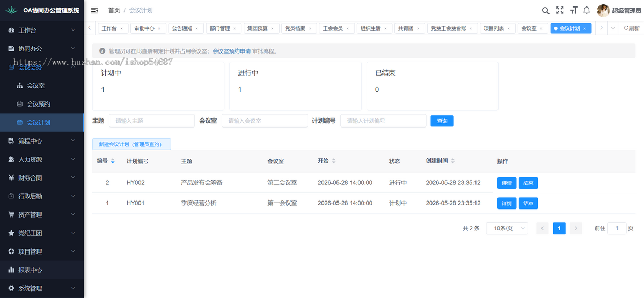Viewport: 644px width, 298px height.
Task: Click 结束 for plan HY001
Action: 528,203
